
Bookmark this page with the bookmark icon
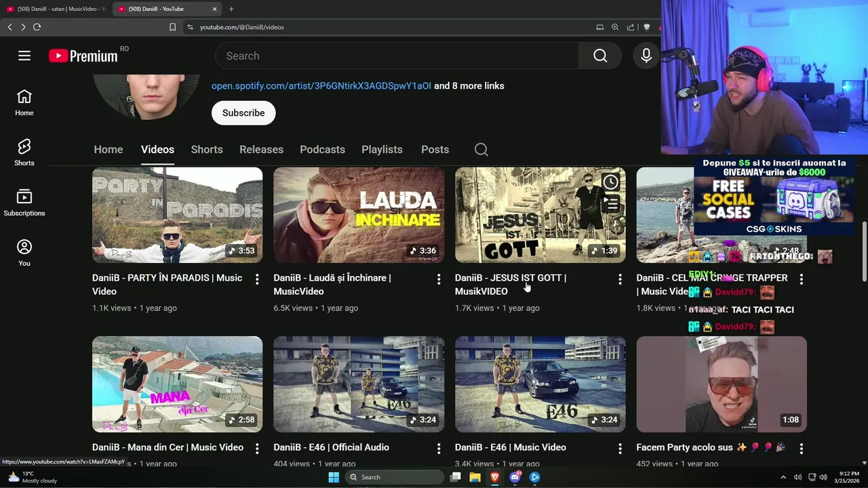click(x=172, y=27)
